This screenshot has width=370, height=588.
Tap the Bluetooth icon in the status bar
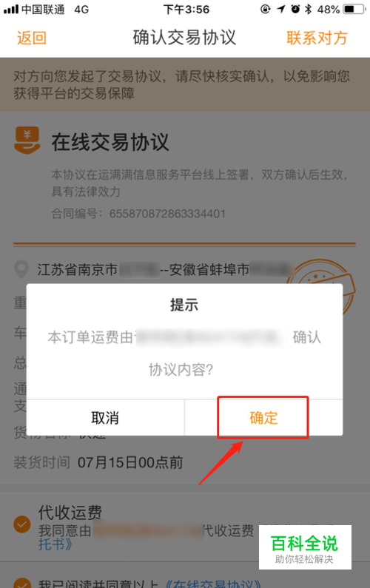pos(308,9)
